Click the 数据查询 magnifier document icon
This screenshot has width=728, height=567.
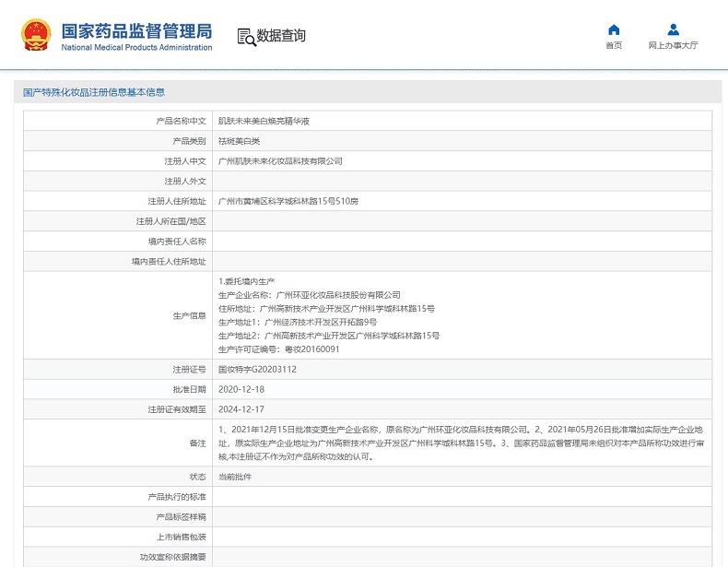pyautogui.click(x=246, y=37)
